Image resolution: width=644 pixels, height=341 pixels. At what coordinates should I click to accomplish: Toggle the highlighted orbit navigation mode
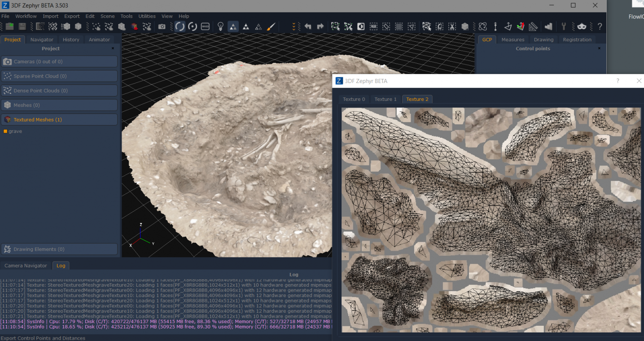pos(180,26)
